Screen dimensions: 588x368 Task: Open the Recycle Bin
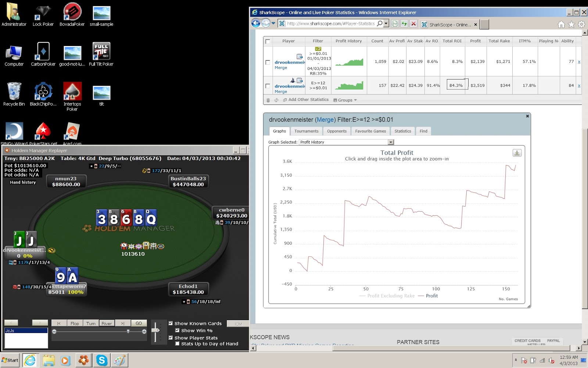point(14,95)
